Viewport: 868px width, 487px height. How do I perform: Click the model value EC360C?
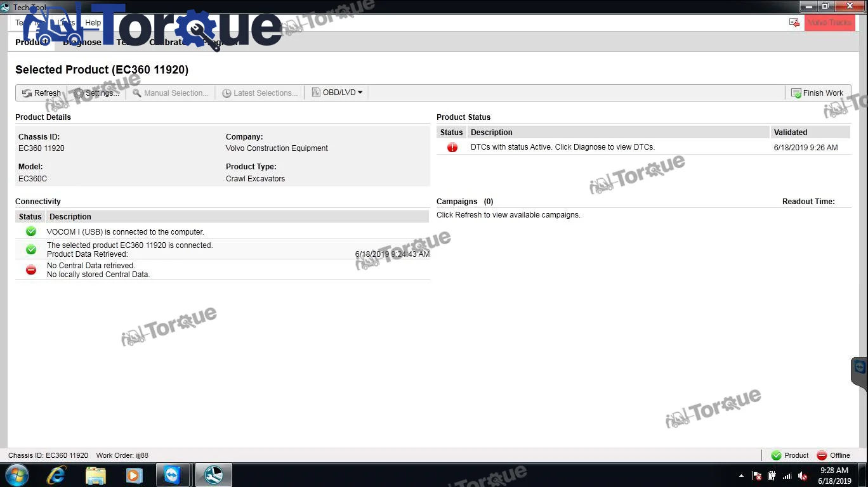[x=33, y=179]
